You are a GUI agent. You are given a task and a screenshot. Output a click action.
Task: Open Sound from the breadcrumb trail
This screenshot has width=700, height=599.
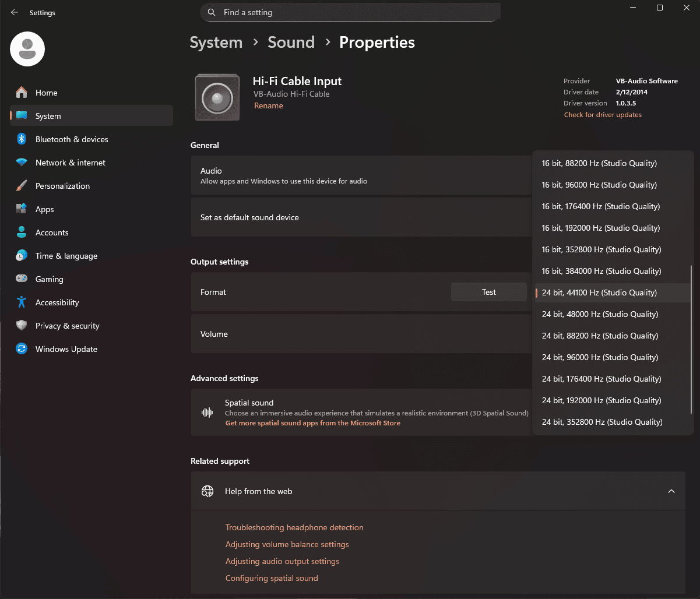click(x=291, y=42)
